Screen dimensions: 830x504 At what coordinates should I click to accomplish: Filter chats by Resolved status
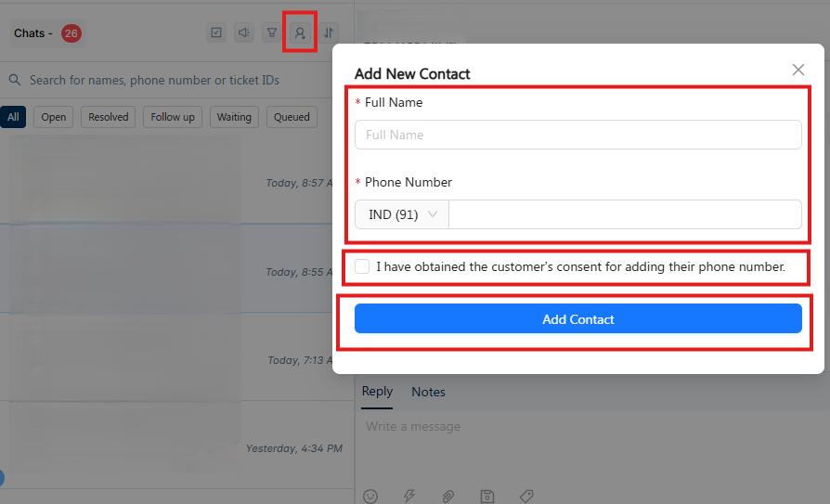109,117
